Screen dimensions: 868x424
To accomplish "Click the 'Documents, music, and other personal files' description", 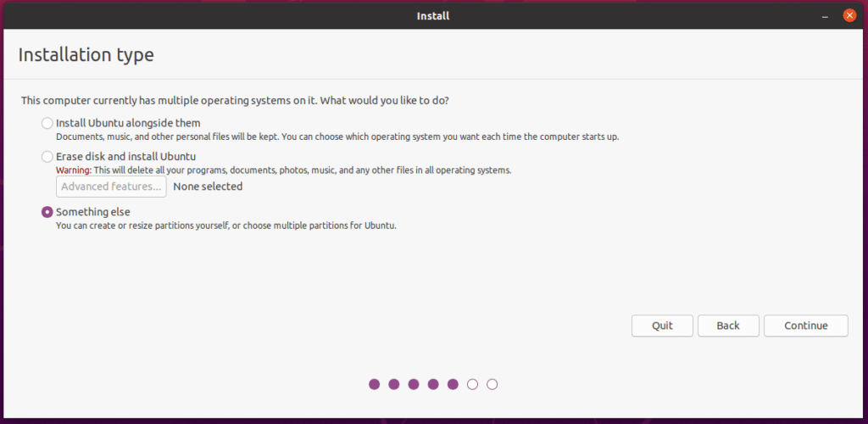I will coord(337,137).
